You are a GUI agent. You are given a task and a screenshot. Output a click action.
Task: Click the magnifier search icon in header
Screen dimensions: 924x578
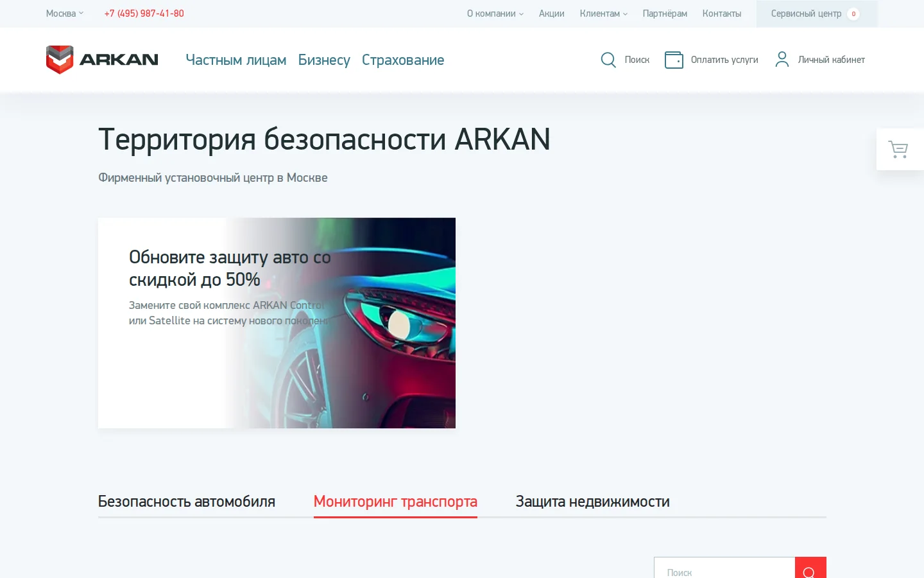point(608,60)
